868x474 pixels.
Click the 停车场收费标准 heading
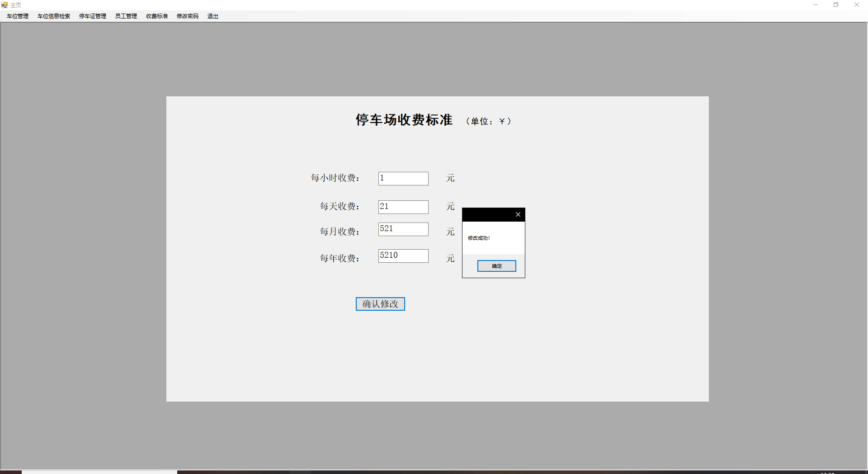tap(404, 120)
